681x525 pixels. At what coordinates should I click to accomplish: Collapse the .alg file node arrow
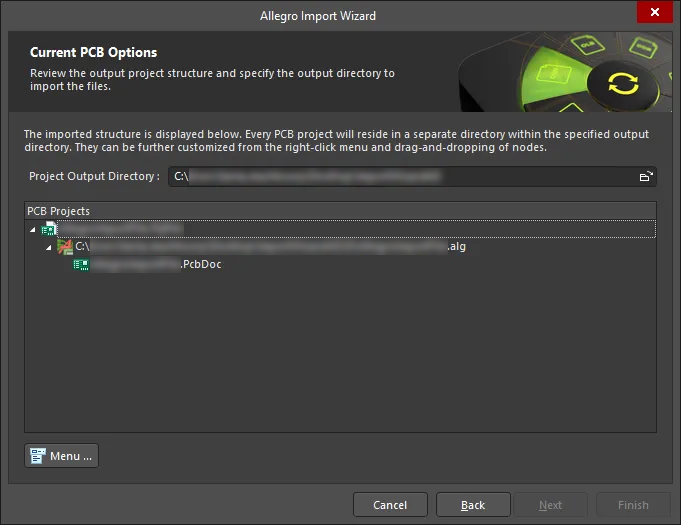point(49,248)
